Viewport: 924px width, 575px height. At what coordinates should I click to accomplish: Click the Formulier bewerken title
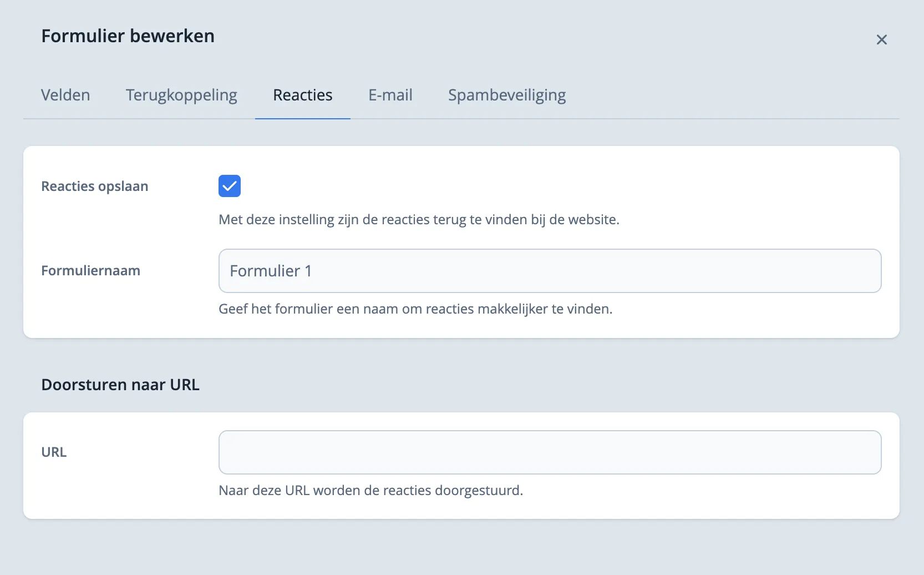[x=128, y=36]
